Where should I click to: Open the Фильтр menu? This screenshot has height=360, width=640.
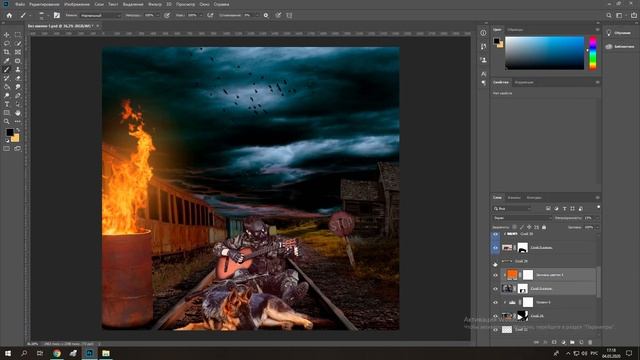[x=155, y=4]
